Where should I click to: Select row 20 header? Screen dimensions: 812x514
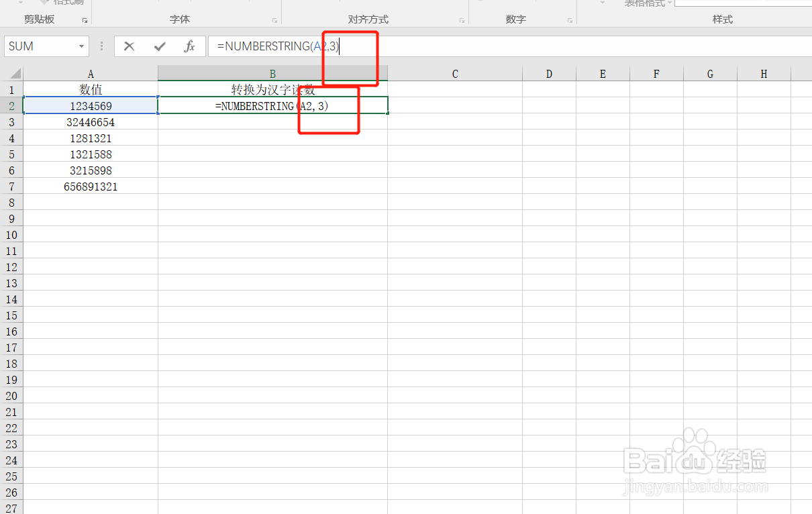pos(11,395)
